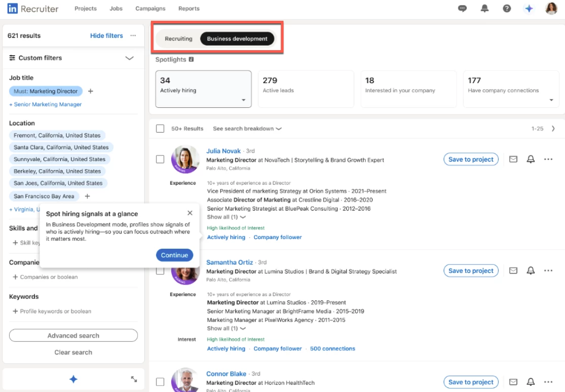Select the 18 Interested in your company spotlight
Image resolution: width=565 pixels, height=392 pixels.
coord(409,89)
